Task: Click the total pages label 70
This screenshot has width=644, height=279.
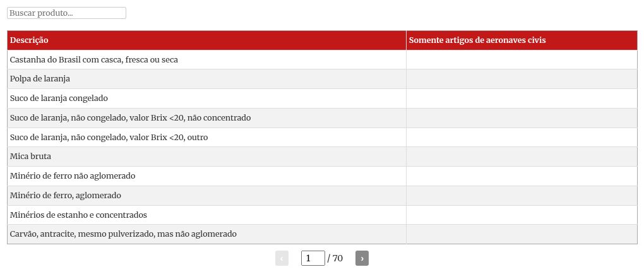Action: click(337, 258)
